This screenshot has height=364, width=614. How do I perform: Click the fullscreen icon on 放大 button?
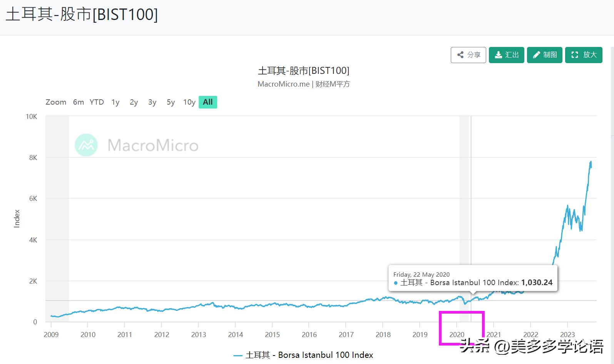tap(575, 55)
